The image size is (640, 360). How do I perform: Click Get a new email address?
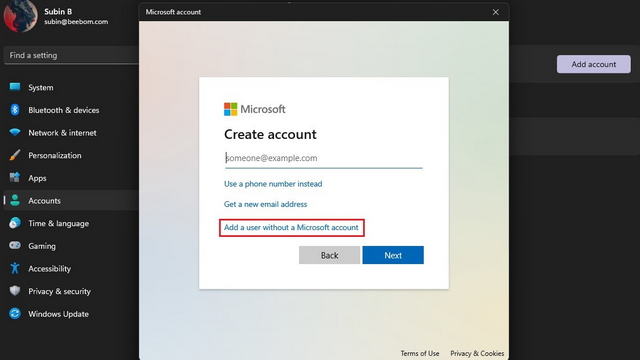(265, 204)
